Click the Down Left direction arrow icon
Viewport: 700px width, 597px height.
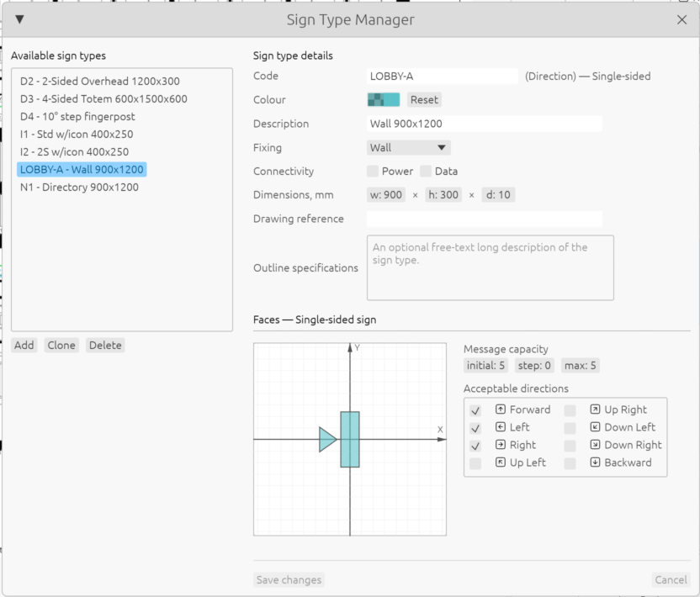coord(595,427)
